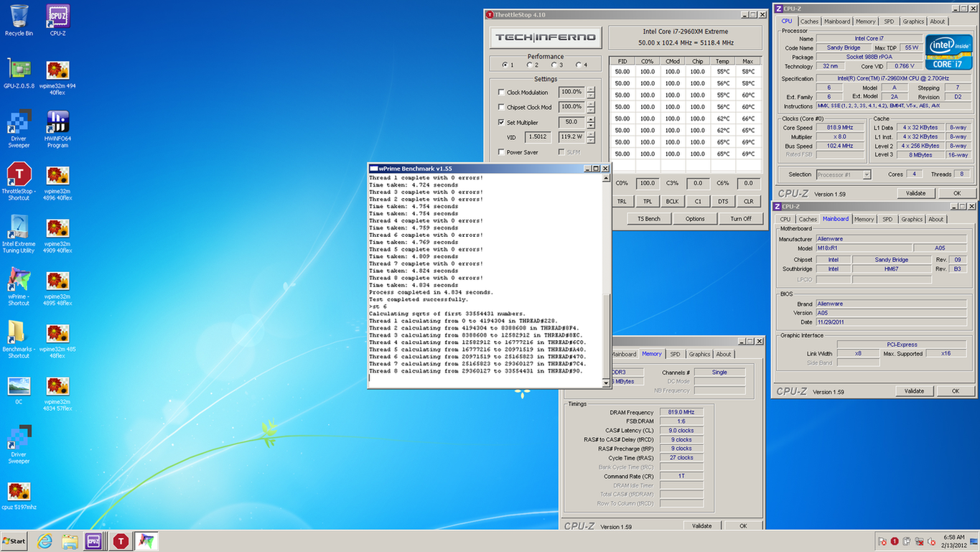Launch the ThrottleStop Shortcut on desktop
The image size is (980, 552).
pyautogui.click(x=19, y=181)
